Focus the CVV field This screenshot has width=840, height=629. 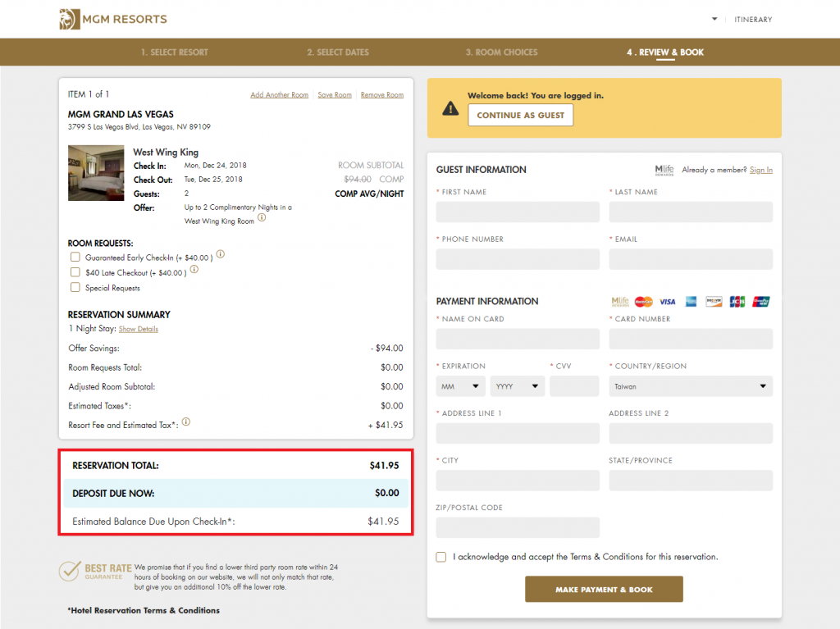point(574,386)
